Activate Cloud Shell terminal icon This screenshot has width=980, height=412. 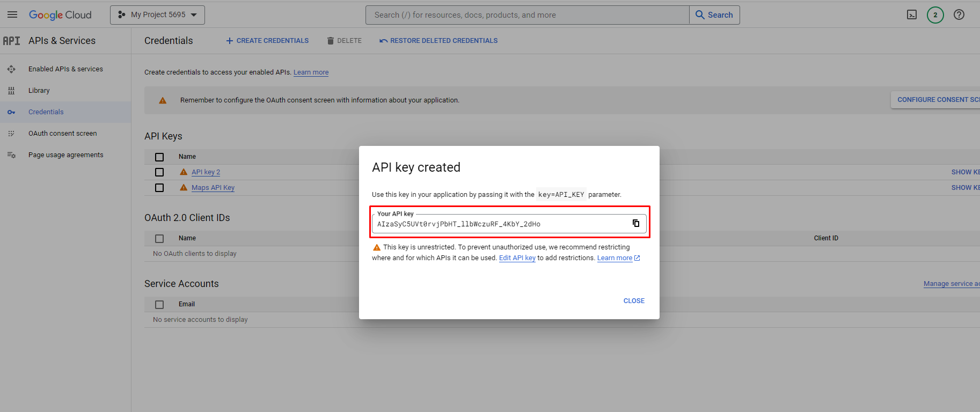tap(911, 14)
